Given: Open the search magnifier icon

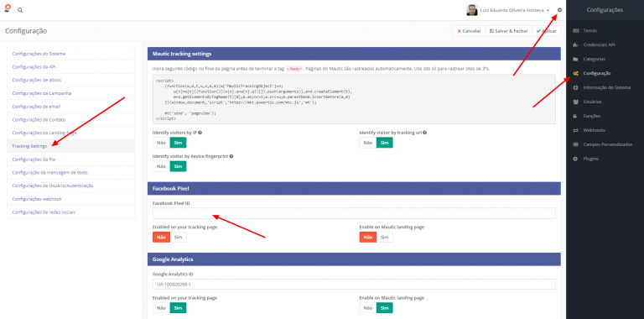Looking at the screenshot, I should point(20,10).
